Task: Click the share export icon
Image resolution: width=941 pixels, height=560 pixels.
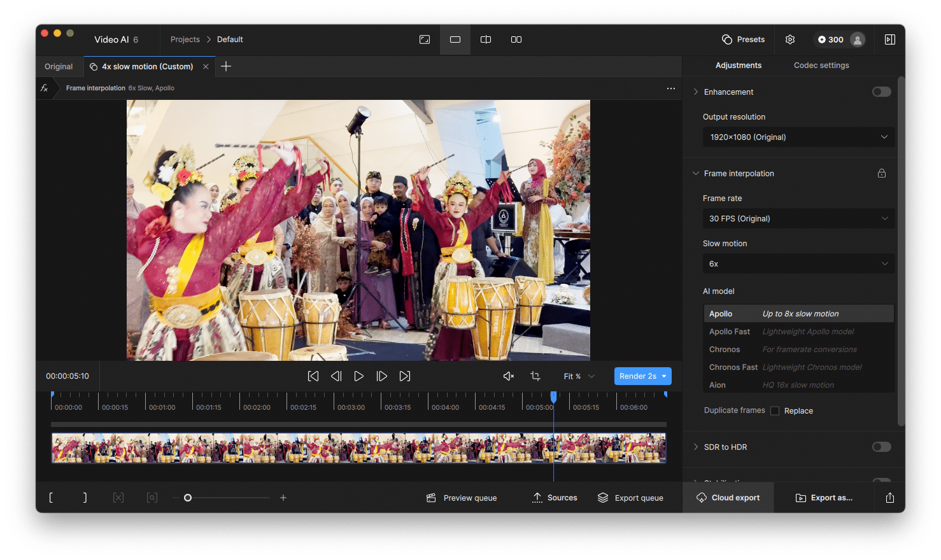Action: [890, 498]
